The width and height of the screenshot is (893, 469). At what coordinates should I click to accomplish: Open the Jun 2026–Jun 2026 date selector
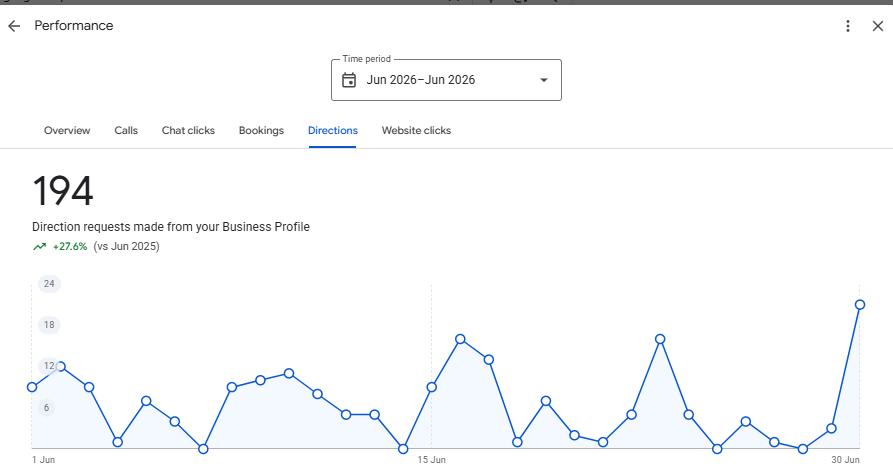coord(446,80)
